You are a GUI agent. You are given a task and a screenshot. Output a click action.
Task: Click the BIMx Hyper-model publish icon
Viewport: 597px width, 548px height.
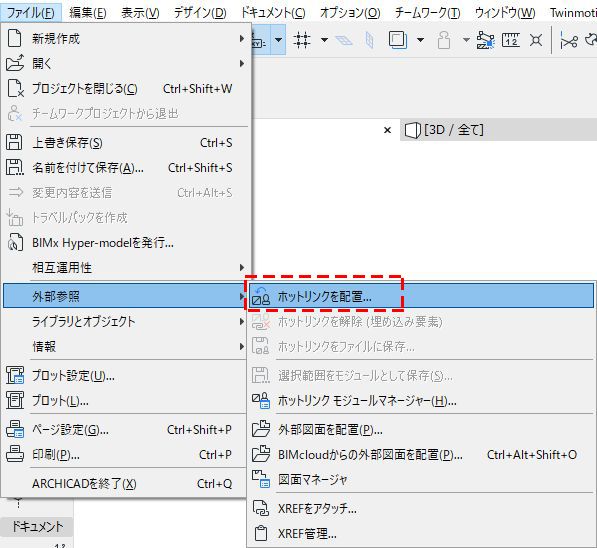point(15,243)
